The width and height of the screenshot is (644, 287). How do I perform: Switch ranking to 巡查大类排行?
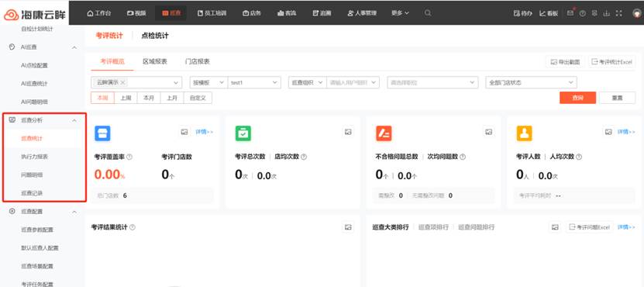[391, 227]
